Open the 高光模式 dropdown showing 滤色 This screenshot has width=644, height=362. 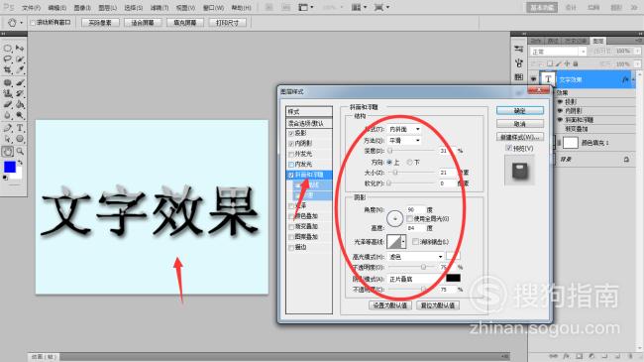click(x=416, y=256)
